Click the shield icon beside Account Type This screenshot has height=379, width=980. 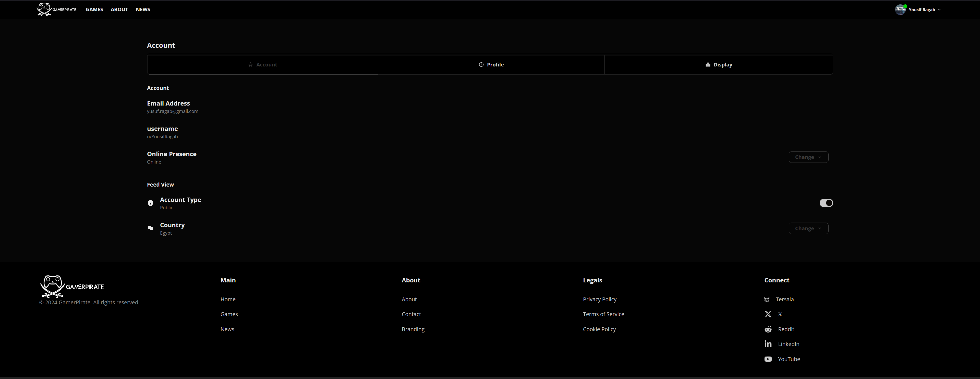point(150,203)
